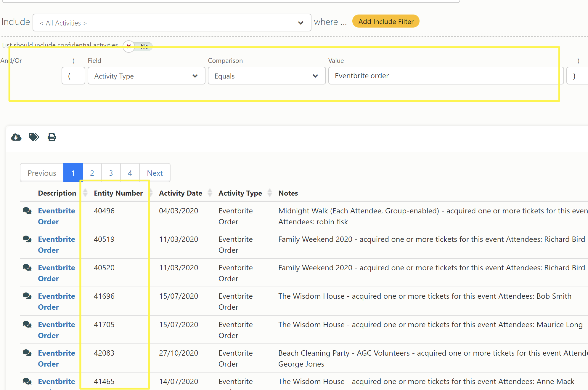
Task: Open Eventbrite Order link for entity 40496
Action: click(57, 216)
